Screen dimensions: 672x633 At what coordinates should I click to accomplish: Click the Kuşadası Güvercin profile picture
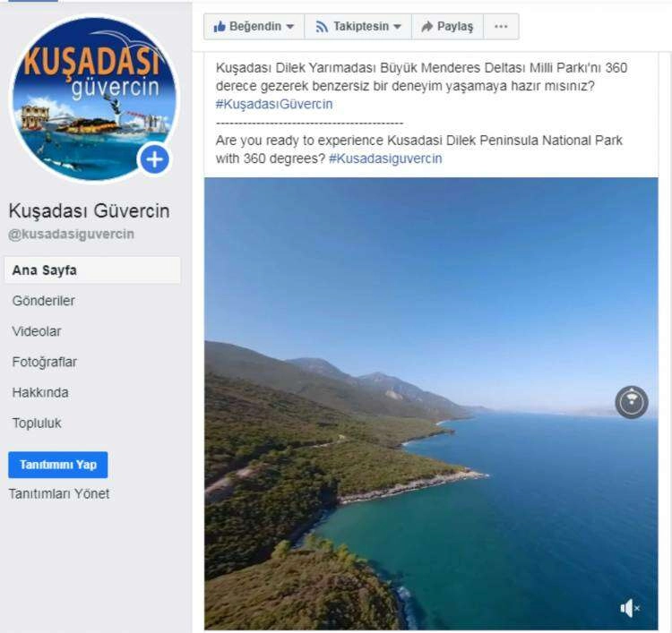(94, 98)
